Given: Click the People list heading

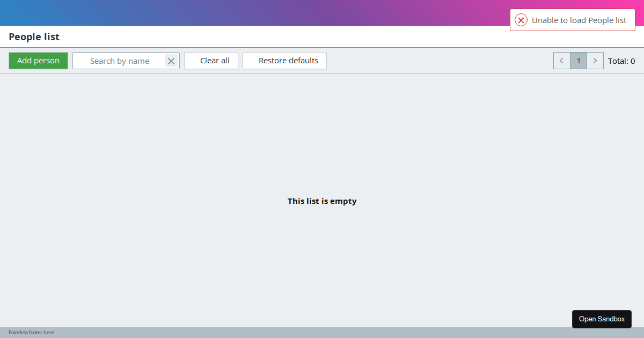Looking at the screenshot, I should 34,36.
